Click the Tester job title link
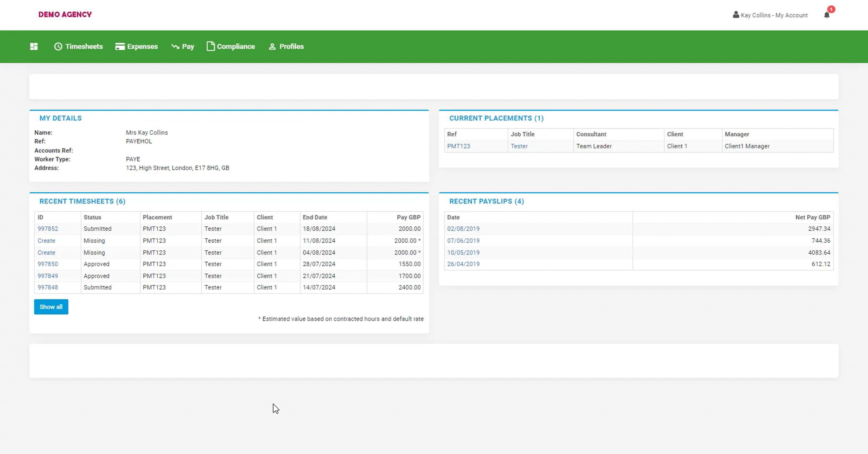Viewport: 868px width, 454px height. 519,146
